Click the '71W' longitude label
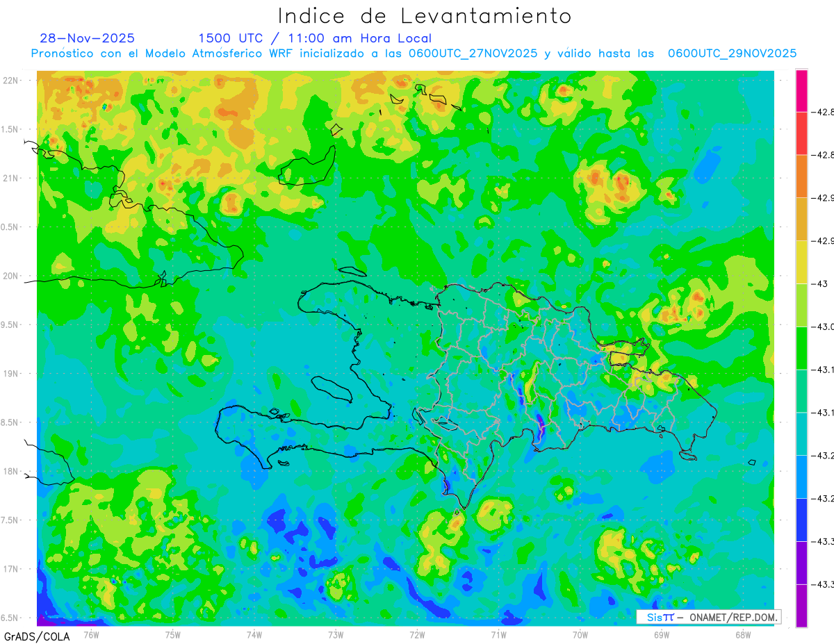This screenshot has height=644, width=834. (x=498, y=634)
